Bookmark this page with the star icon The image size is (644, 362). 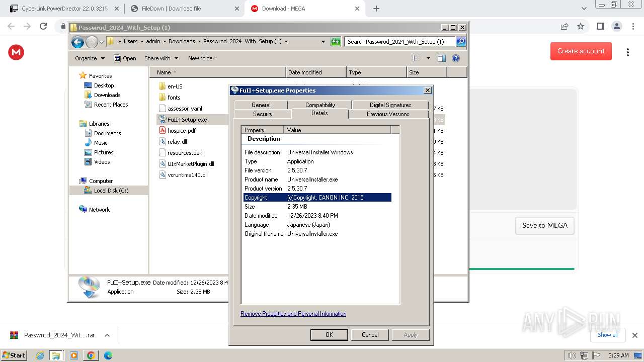581,26
